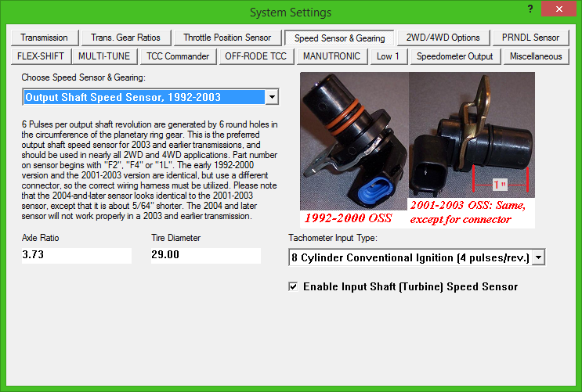Open the FLEX-SHIFT tab
Screen dimensions: 582x392
click(x=41, y=56)
